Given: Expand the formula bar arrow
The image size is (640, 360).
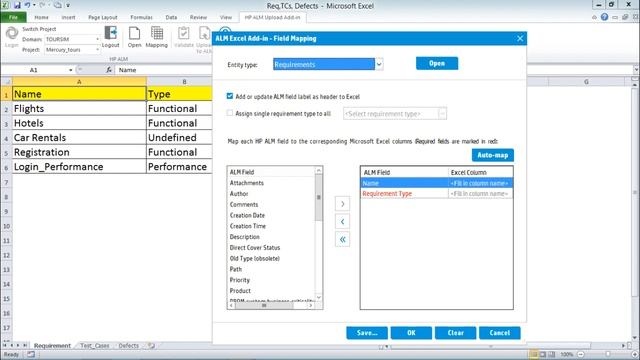Looking at the screenshot, I should [x=636, y=70].
